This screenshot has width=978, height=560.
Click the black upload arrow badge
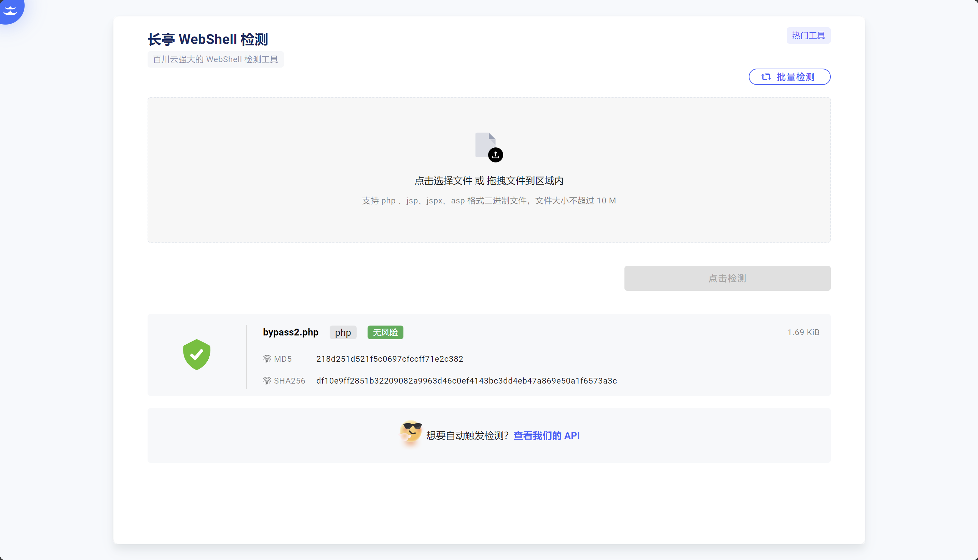(x=495, y=155)
